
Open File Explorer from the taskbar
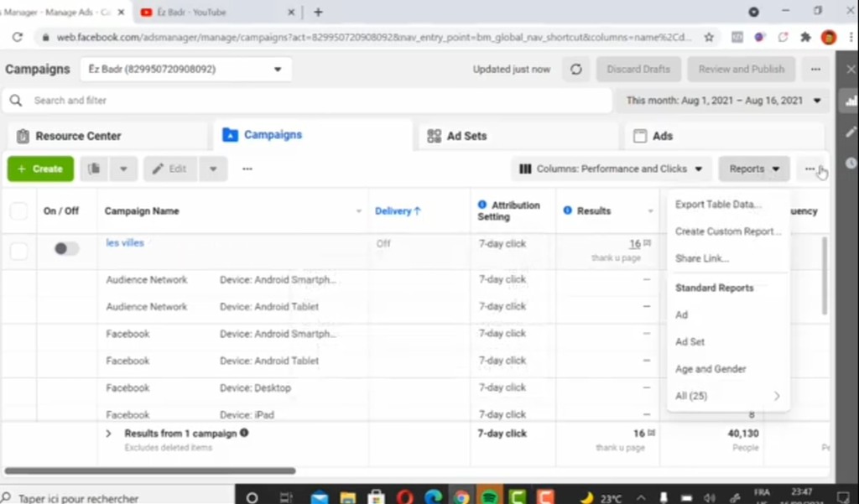point(348,497)
